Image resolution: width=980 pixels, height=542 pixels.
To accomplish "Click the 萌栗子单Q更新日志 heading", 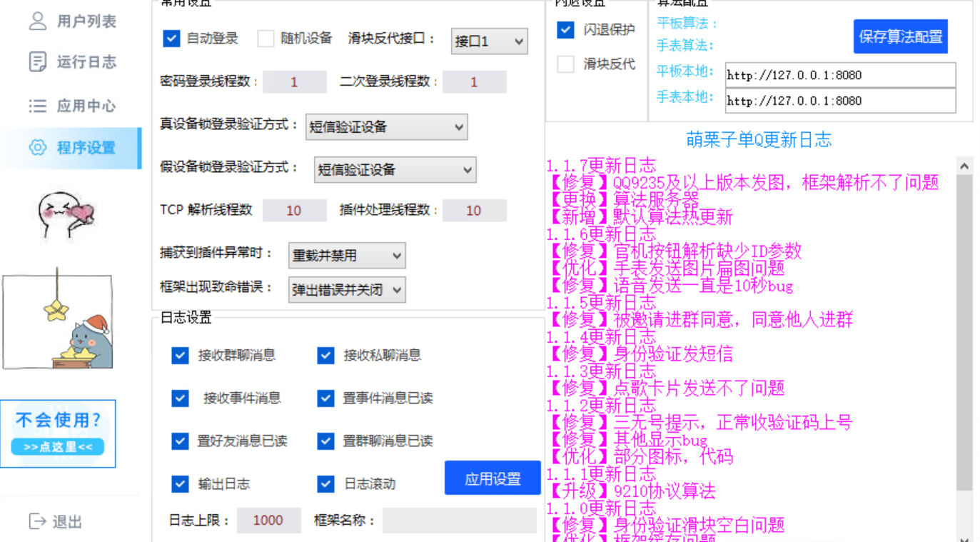I will tap(759, 139).
